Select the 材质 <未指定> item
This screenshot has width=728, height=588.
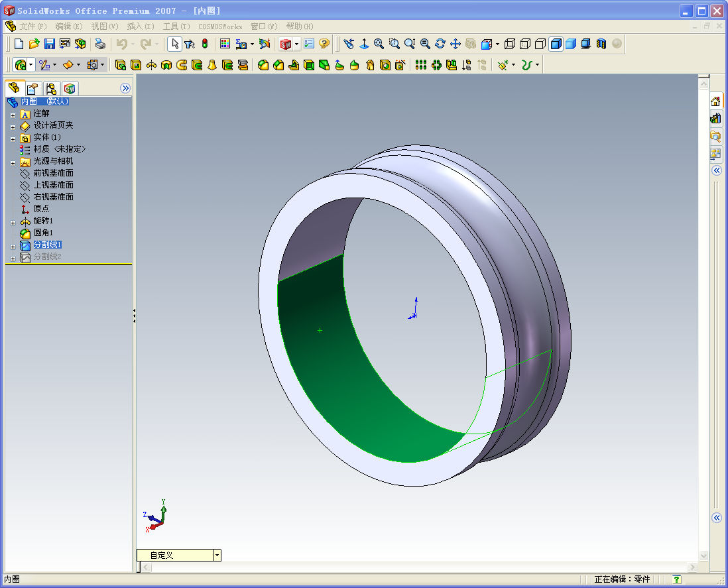point(60,149)
